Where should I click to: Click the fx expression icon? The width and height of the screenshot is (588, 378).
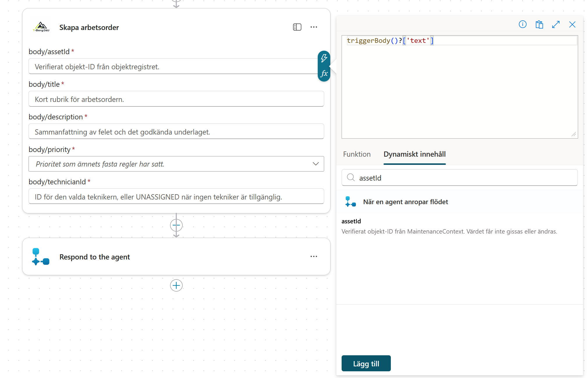click(324, 73)
